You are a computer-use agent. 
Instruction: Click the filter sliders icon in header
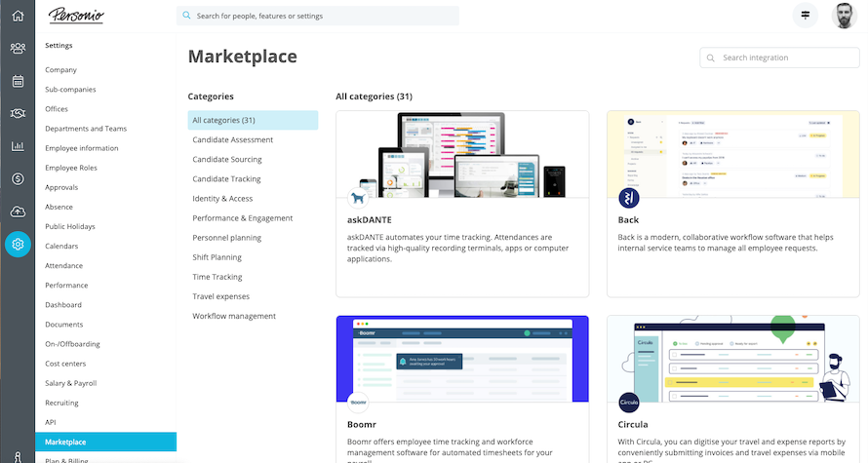pos(806,16)
